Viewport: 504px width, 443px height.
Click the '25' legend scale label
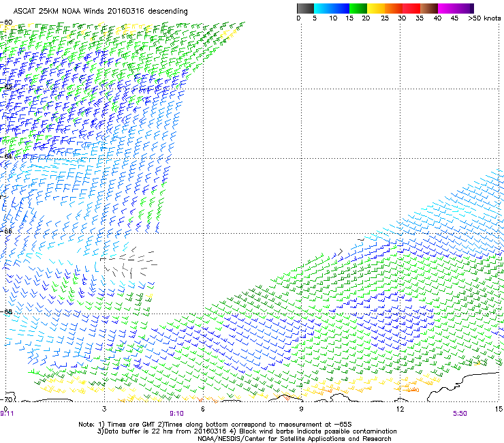385,18
